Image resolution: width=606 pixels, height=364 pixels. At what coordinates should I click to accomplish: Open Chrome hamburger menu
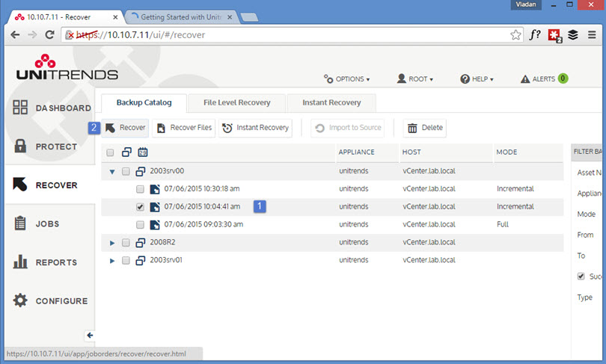[x=592, y=34]
